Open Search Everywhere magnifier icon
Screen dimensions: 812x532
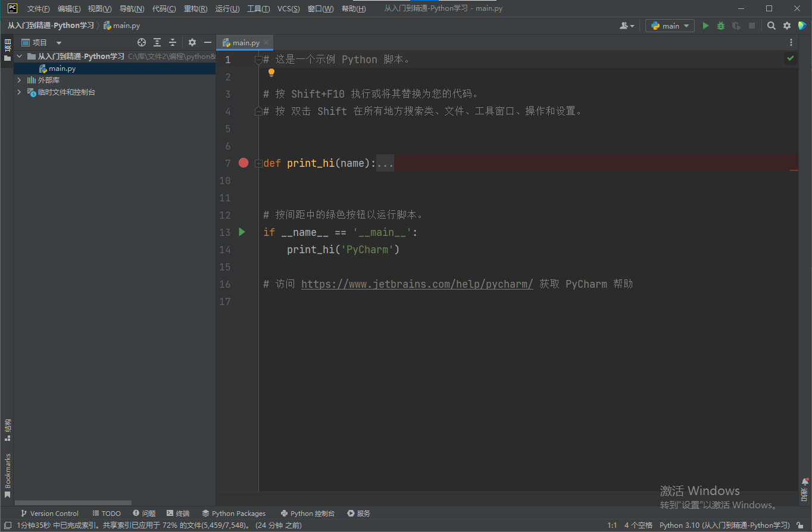[772, 26]
